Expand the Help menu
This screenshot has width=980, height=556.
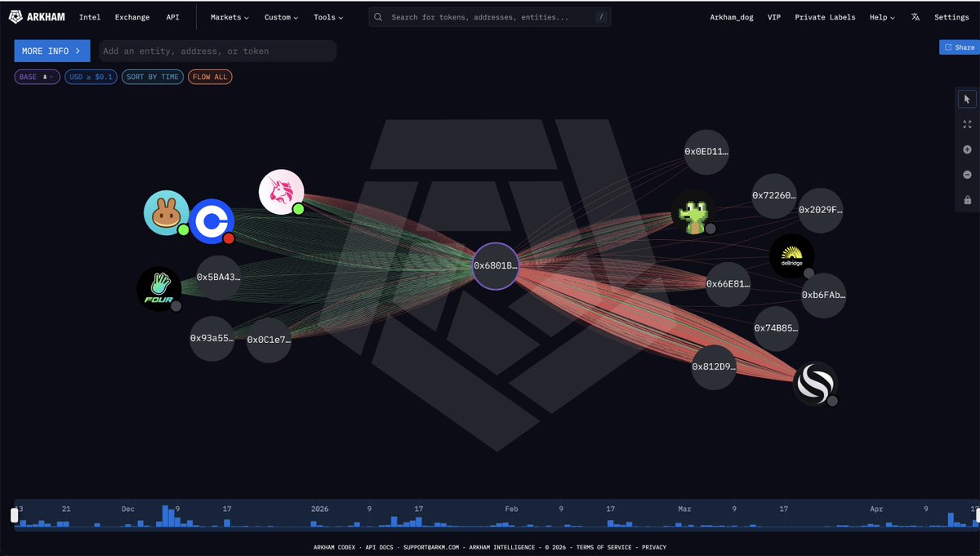[x=882, y=17]
